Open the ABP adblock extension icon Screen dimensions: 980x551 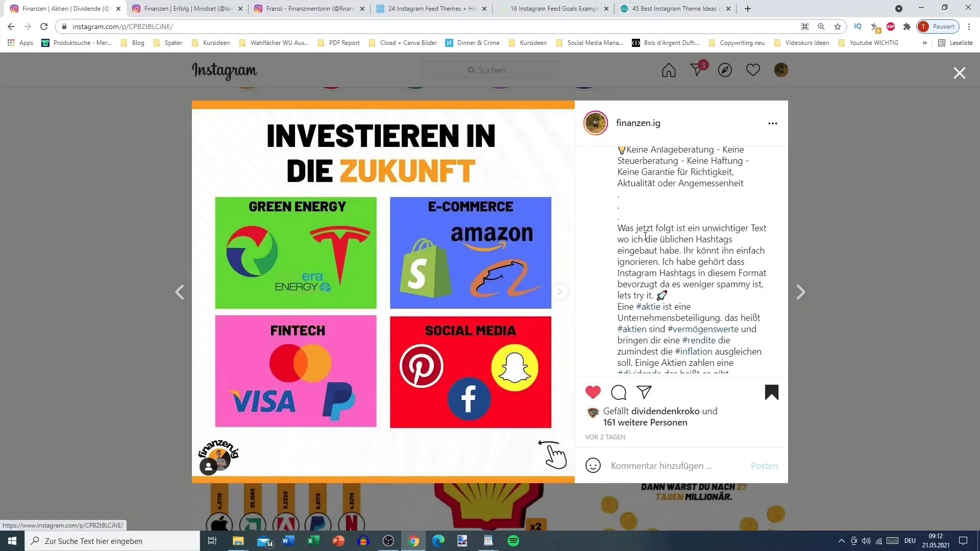(x=891, y=27)
